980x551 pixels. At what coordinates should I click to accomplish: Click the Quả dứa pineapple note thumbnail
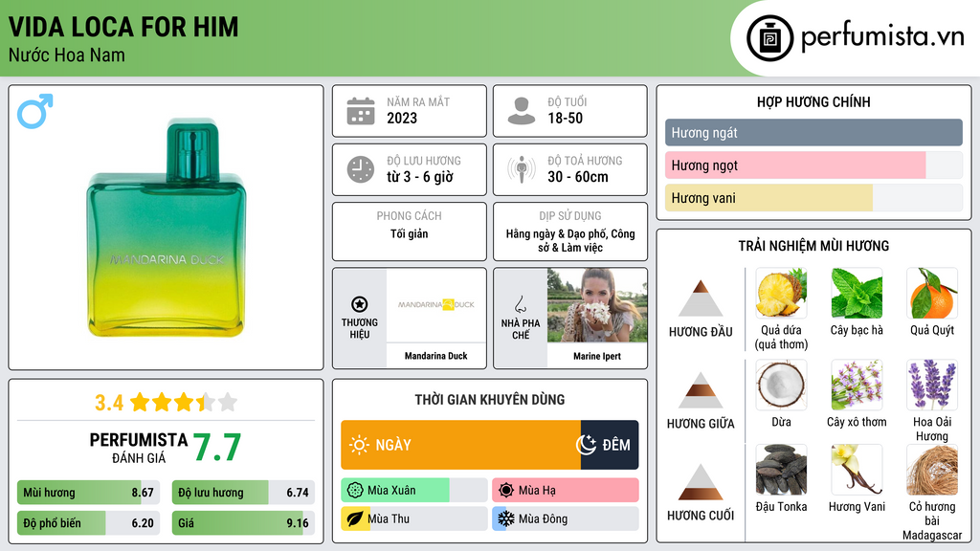coord(781,293)
